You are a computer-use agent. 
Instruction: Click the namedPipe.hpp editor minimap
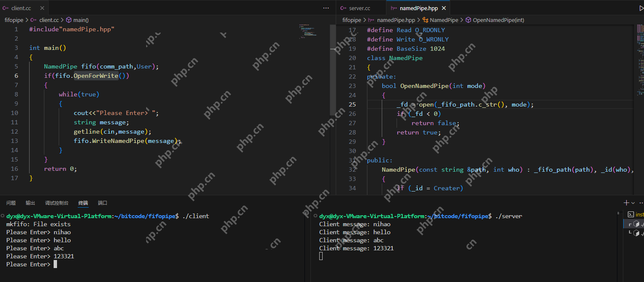[640, 59]
